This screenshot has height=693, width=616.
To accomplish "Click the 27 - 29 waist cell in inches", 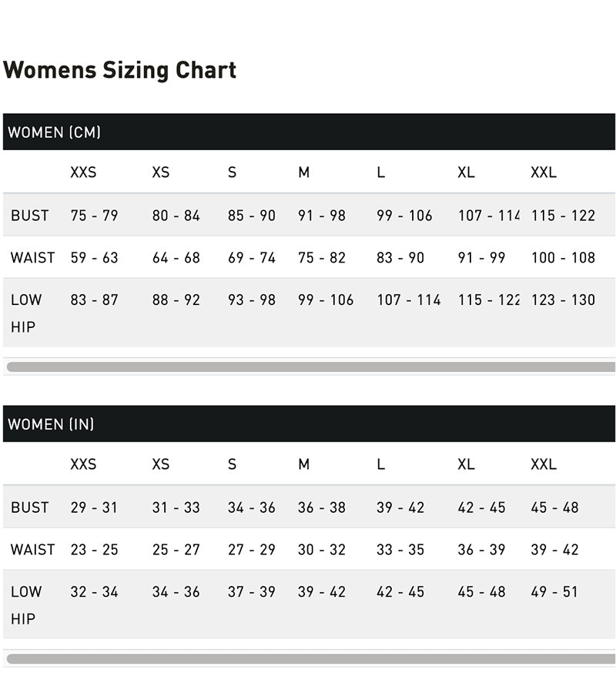I will pyautogui.click(x=251, y=550).
